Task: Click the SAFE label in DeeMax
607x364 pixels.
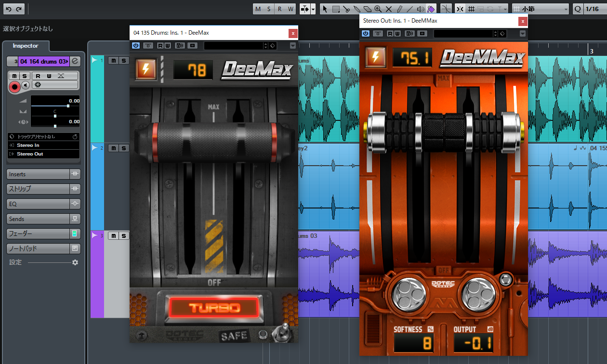Action: click(x=234, y=336)
